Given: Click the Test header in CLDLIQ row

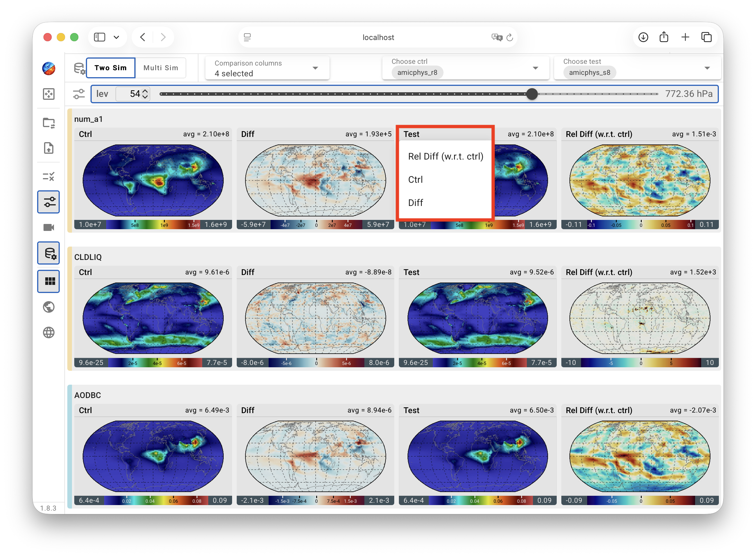Looking at the screenshot, I should click(411, 272).
